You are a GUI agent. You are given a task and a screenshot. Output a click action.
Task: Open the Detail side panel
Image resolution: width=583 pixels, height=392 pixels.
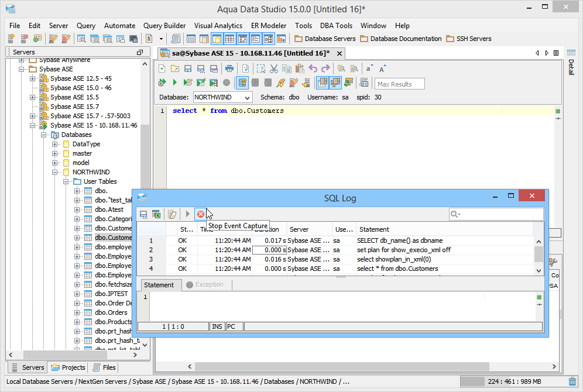click(571, 63)
